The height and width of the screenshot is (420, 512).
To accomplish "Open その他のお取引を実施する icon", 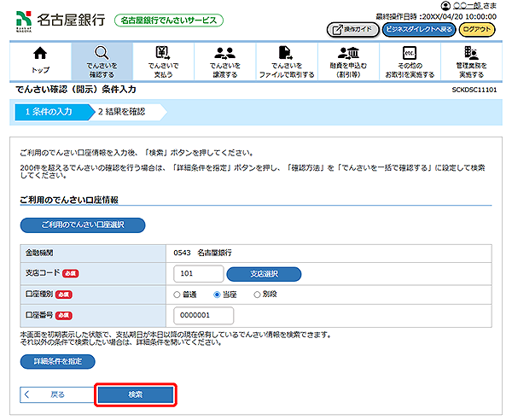I will pos(409,55).
